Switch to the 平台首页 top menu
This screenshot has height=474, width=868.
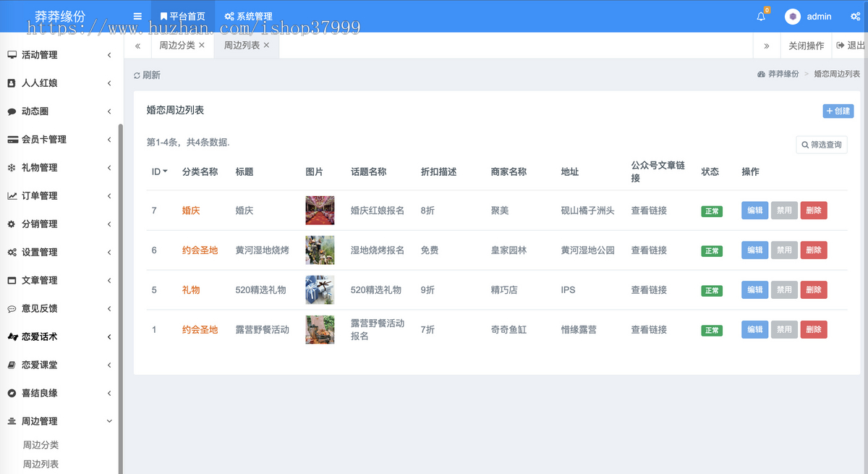pos(183,16)
